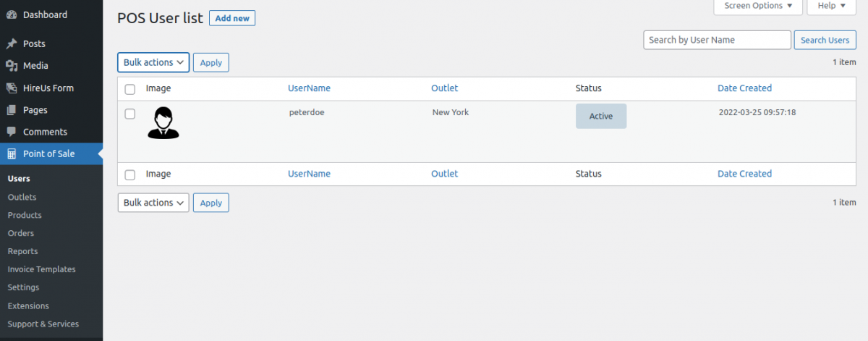Screen dimensions: 868x341
Task: Tick the select-all checkbox in table header
Action: 130,89
